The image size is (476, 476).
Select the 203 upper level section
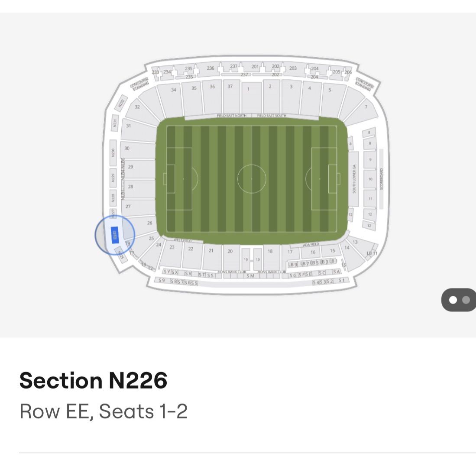click(293, 68)
